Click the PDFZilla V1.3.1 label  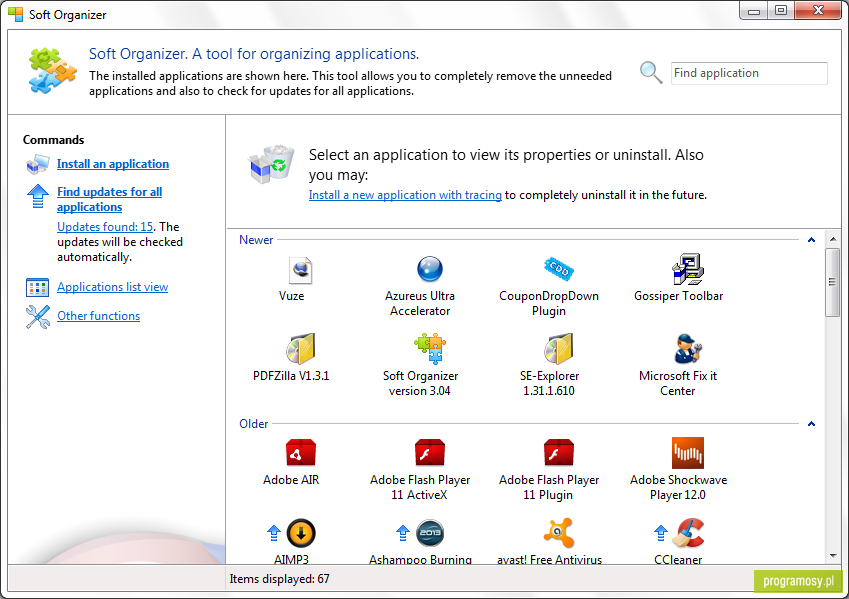point(291,376)
